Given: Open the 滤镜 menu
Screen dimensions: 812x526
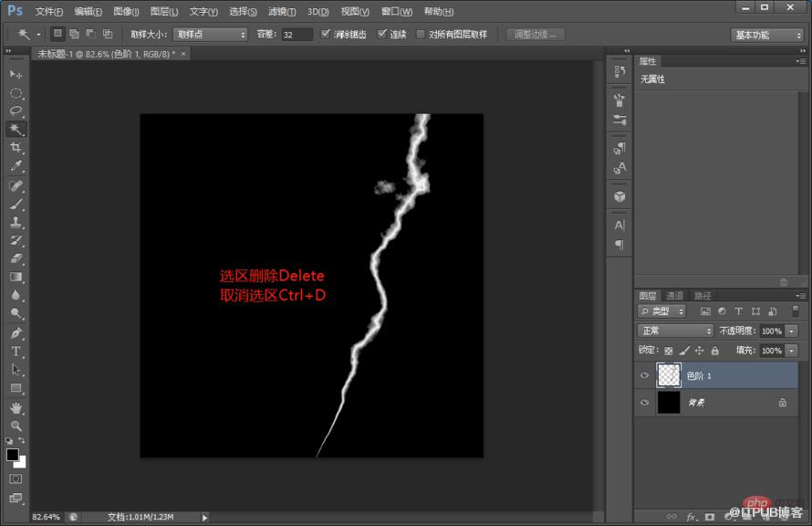Looking at the screenshot, I should [x=282, y=11].
